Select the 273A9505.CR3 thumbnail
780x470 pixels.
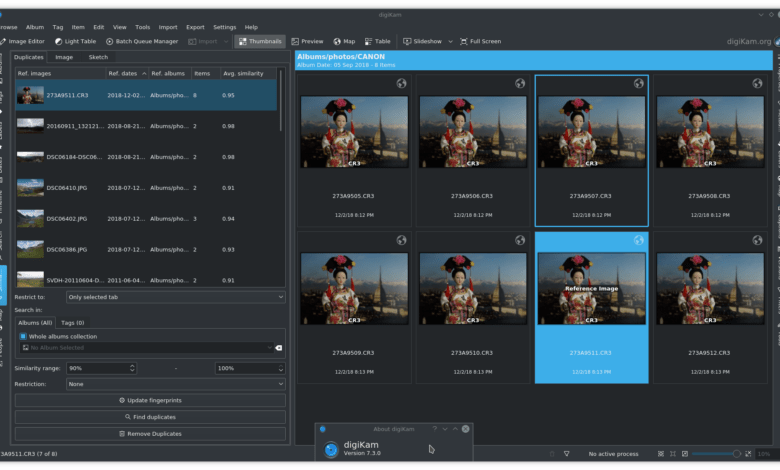pos(354,151)
